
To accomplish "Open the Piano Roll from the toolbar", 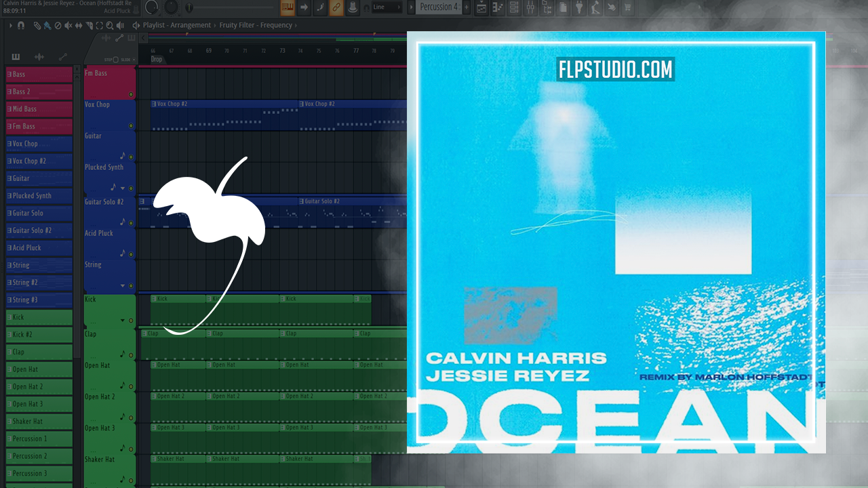I will [x=498, y=8].
